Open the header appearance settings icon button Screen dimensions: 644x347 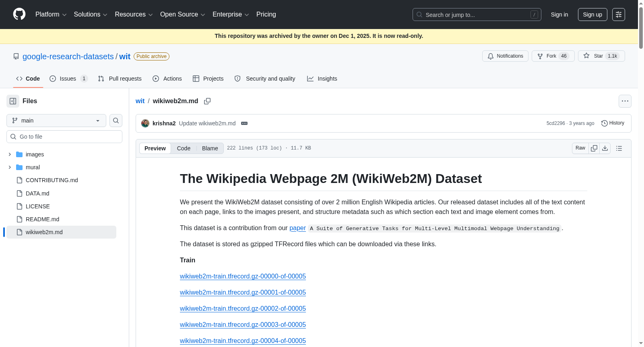pos(619,15)
